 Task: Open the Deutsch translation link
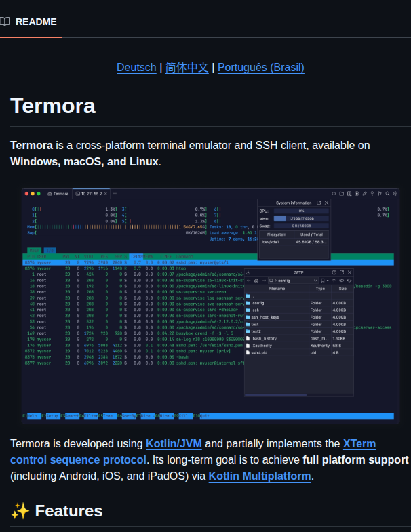point(136,68)
